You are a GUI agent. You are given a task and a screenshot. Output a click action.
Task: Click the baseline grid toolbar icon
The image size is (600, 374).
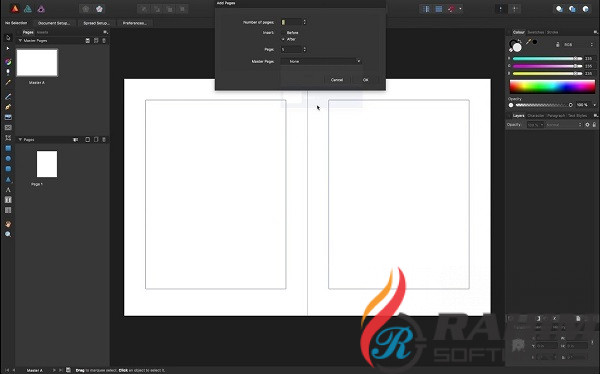click(426, 9)
